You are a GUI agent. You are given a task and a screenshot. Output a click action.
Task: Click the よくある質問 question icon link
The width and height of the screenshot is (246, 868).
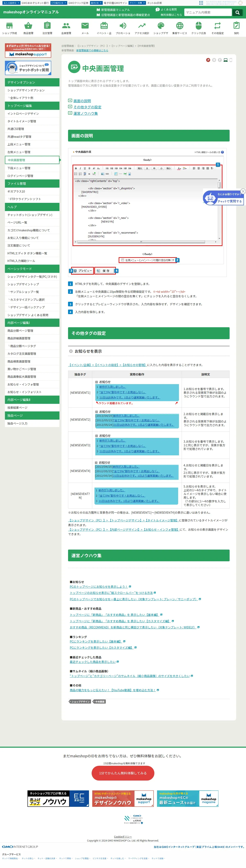pyautogui.click(x=166, y=9)
